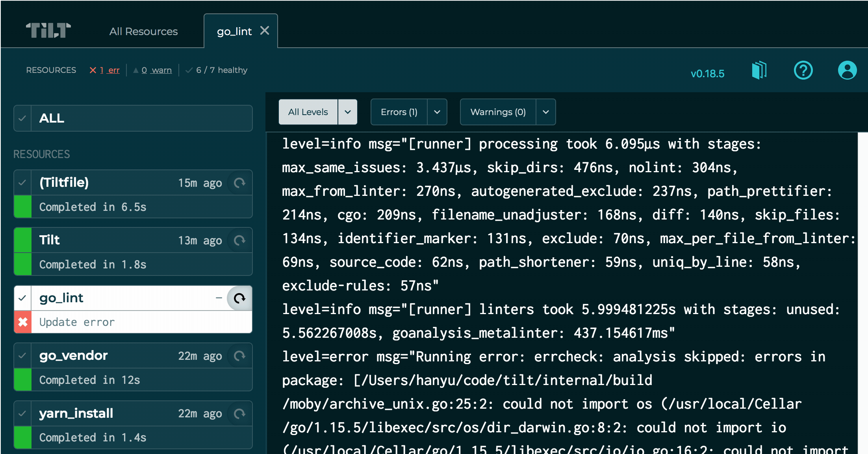Click green status block under yarn_install
868x454 pixels.
[x=23, y=437]
